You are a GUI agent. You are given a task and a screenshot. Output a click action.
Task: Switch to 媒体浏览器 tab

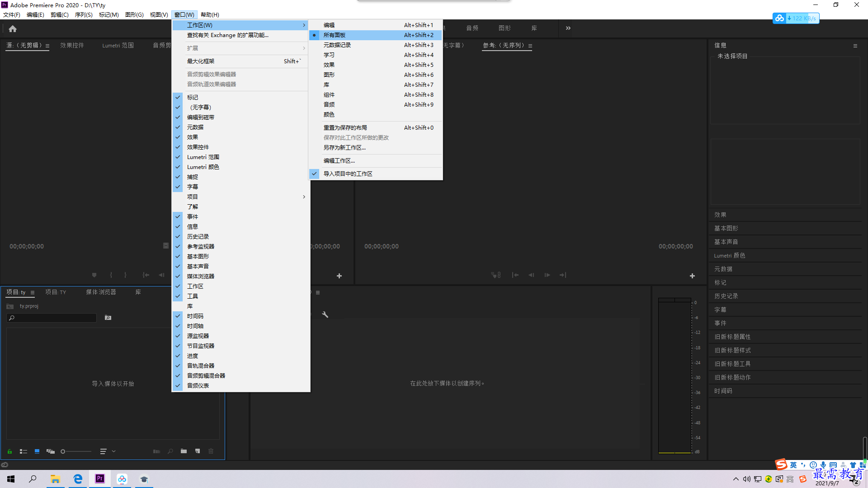[101, 292]
